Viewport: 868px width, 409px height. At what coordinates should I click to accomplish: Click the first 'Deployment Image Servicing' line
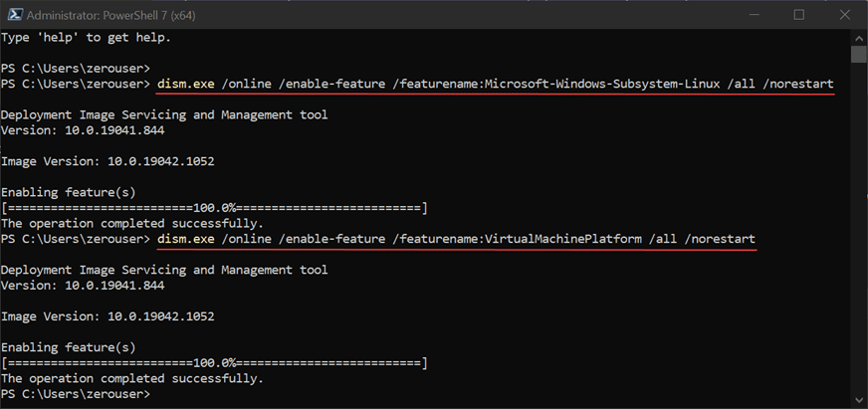pos(163,115)
